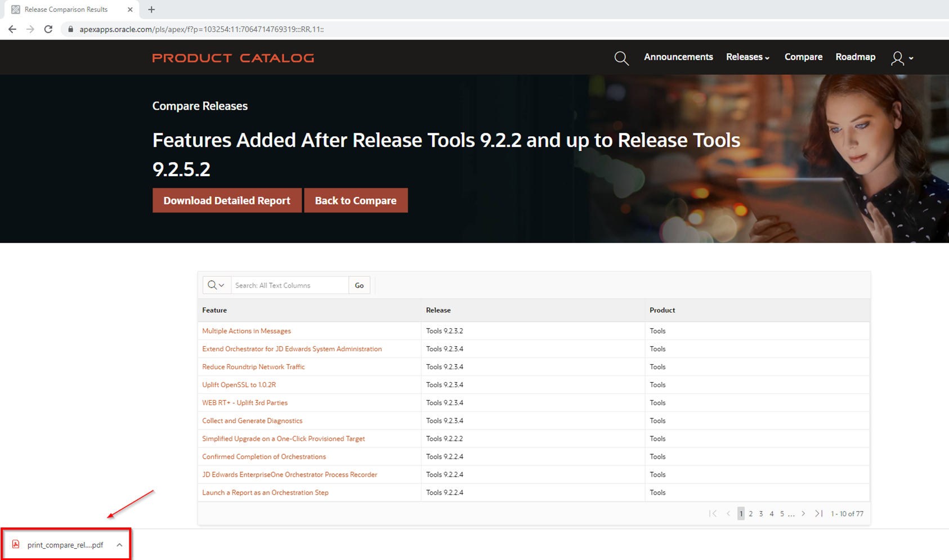
Task: Open Simplified Upgrade on One-Click Provisioned Target
Action: [x=283, y=438]
